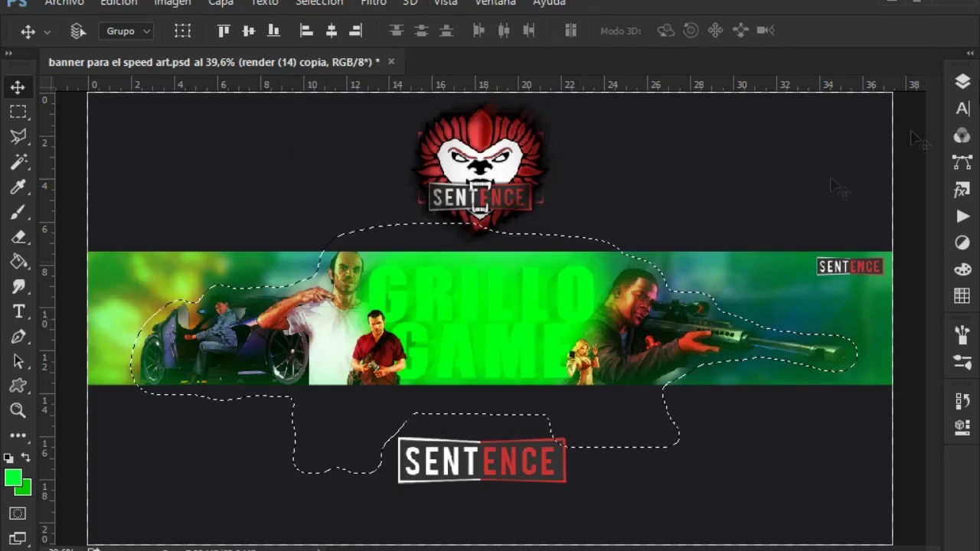Open the Brush settings panel icon
The image size is (980, 551).
pyautogui.click(x=962, y=362)
